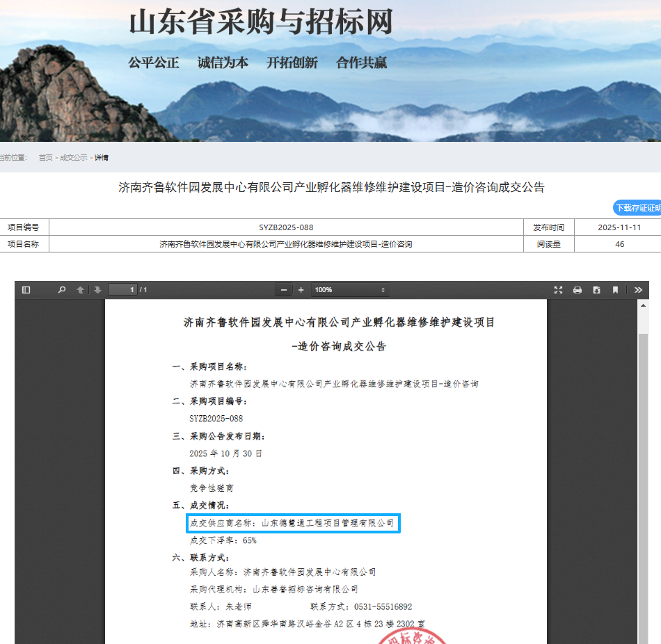Viewport: 661px width, 644px height.
Task: Click the 首页 breadcrumb link
Action: [x=45, y=157]
